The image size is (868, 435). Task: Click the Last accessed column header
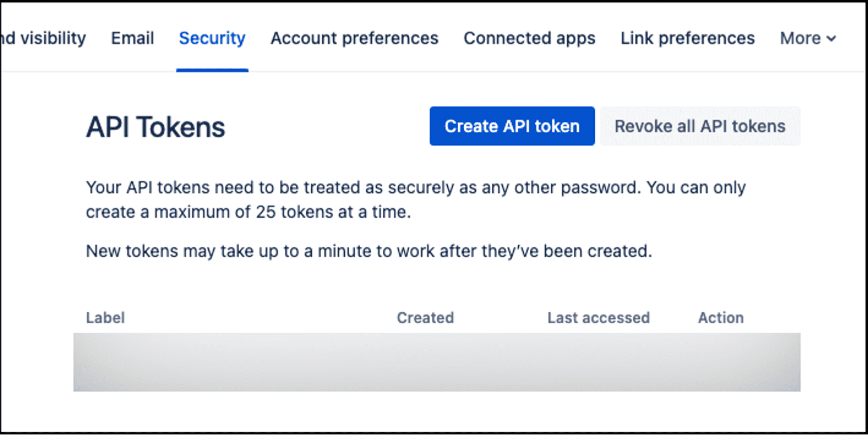599,318
